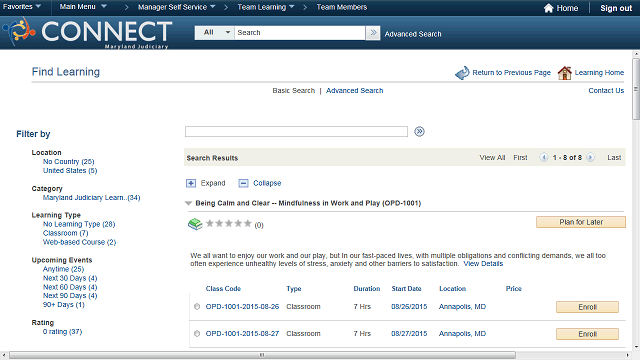Sort results by Start Date column header
The height and width of the screenshot is (360, 640).
pyautogui.click(x=407, y=289)
